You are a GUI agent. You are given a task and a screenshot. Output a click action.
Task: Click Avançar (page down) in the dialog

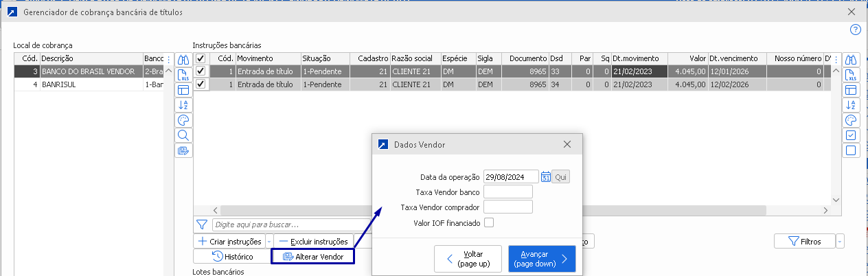click(x=542, y=259)
